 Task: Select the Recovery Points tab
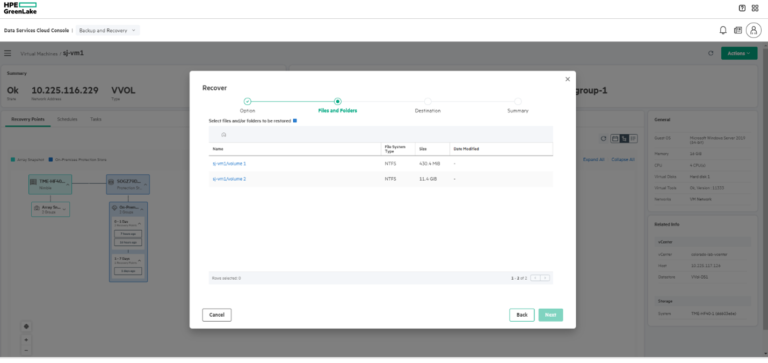28,119
